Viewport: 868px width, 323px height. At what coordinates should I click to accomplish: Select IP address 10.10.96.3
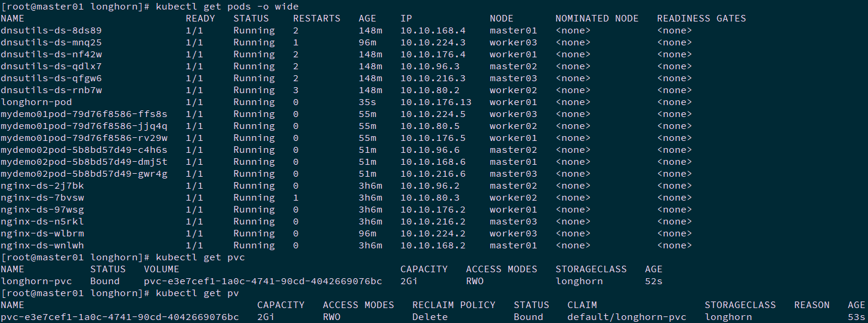click(x=430, y=66)
